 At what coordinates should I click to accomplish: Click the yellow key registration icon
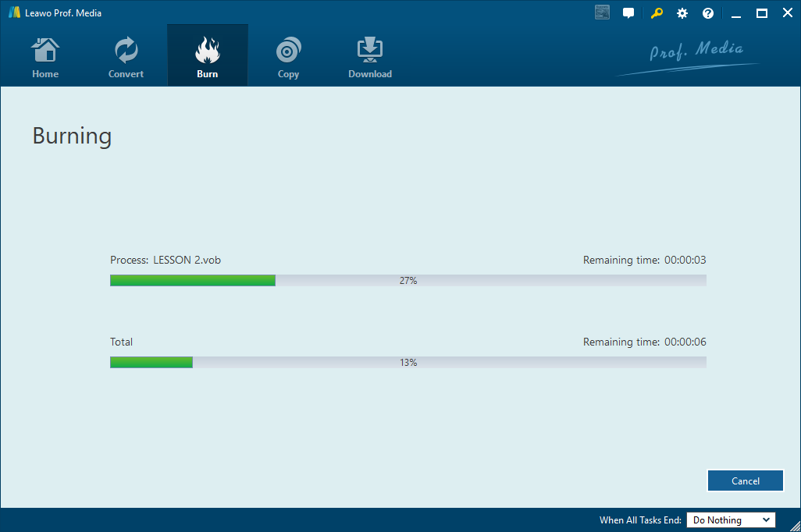(x=657, y=13)
